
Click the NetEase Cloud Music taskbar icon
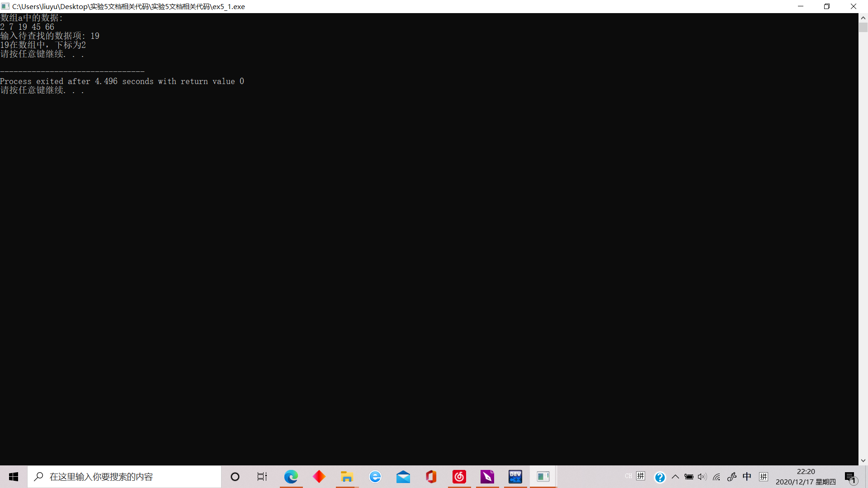[459, 477]
